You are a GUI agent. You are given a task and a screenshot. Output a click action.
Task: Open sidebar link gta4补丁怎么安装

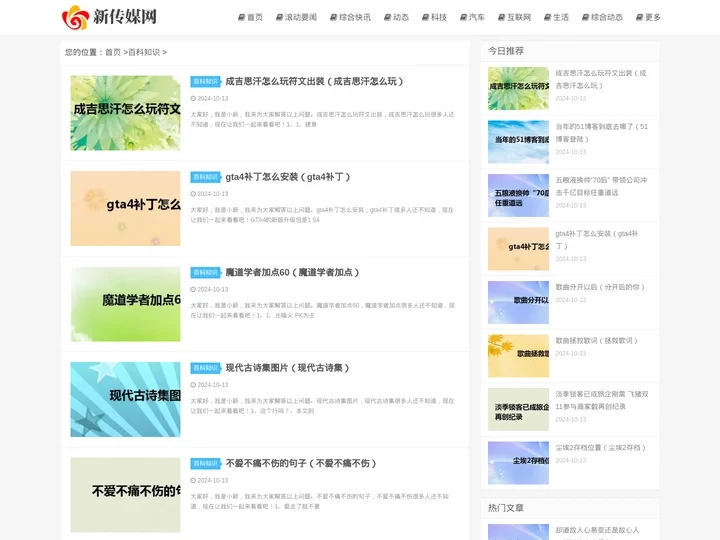coord(596,240)
